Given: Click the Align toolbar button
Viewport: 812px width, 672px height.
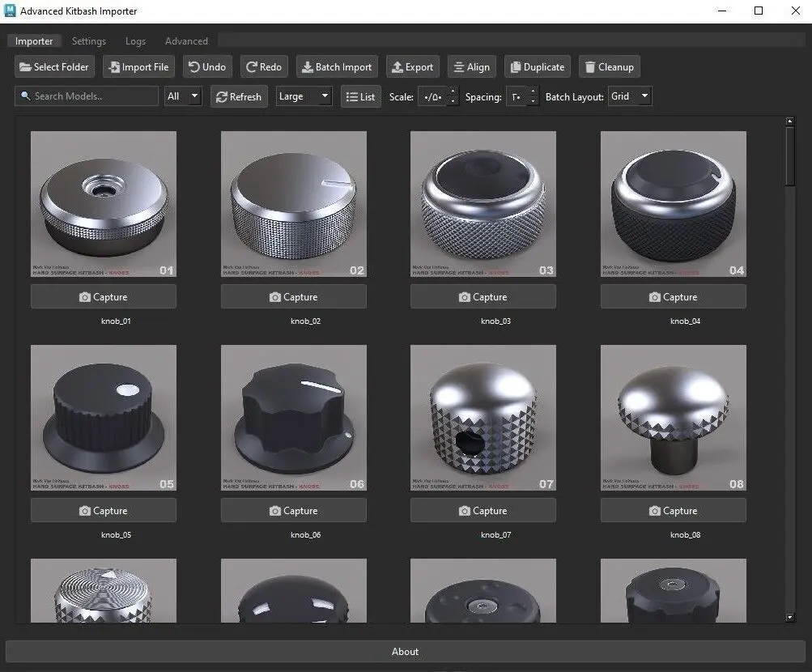Looking at the screenshot, I should coord(472,66).
